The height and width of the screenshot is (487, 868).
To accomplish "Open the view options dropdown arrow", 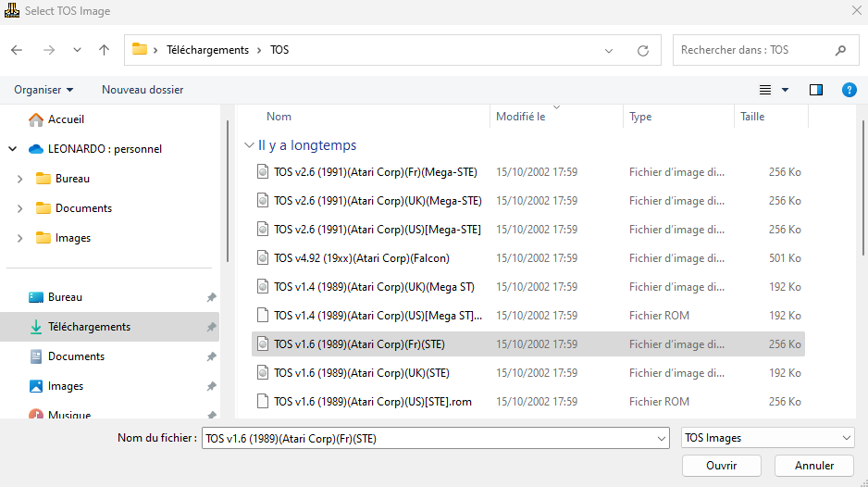I will [x=785, y=90].
